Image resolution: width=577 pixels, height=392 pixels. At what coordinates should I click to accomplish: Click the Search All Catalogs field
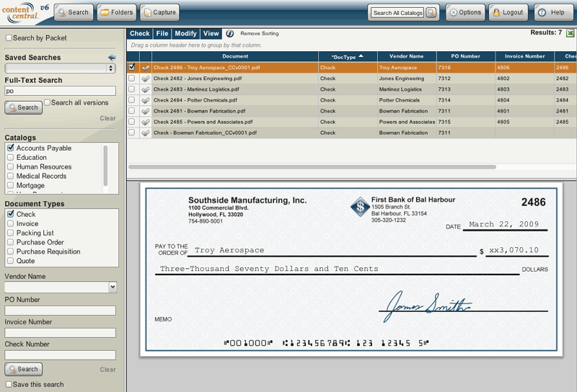coord(397,13)
